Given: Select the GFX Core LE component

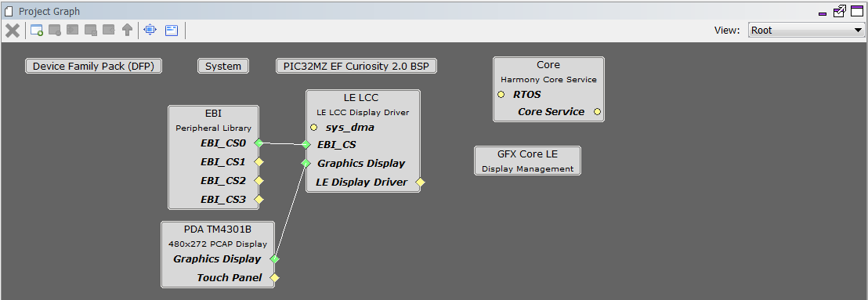Looking at the screenshot, I should coord(527,161).
